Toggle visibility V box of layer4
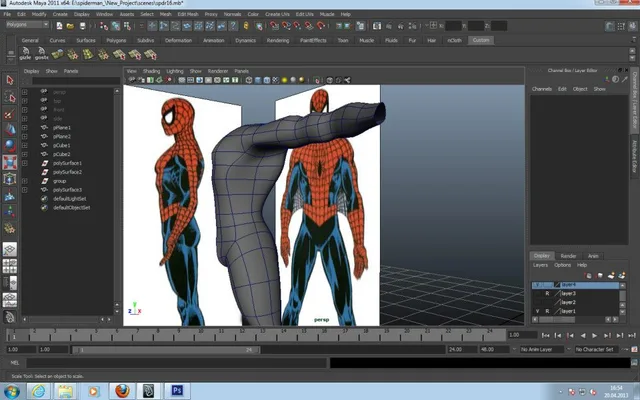The width and height of the screenshot is (640, 400). (537, 285)
